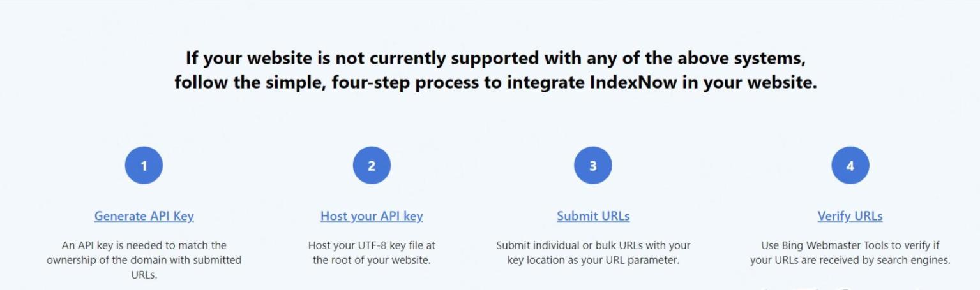Click the description paragraph under Generate API Key
The image size is (980, 290).
144,260
